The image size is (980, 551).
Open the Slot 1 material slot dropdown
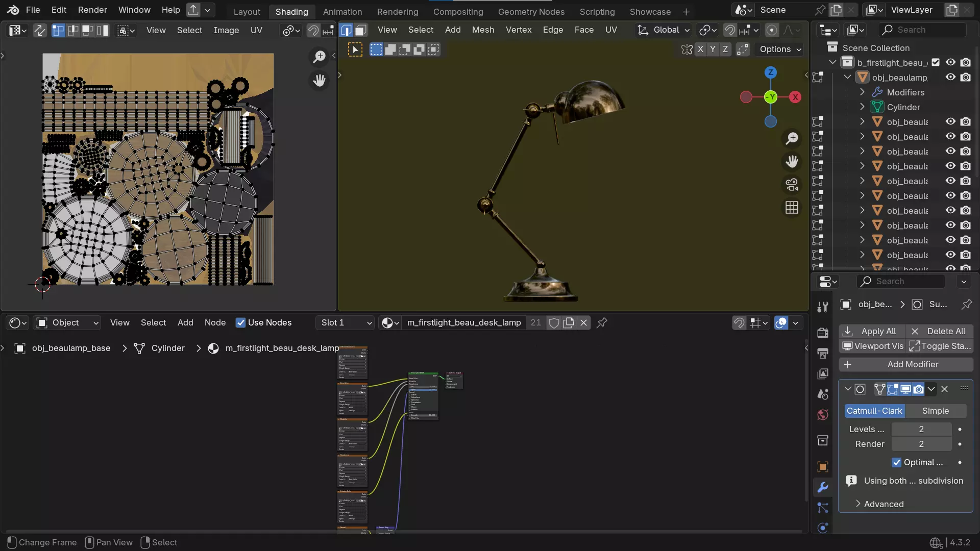coord(346,322)
